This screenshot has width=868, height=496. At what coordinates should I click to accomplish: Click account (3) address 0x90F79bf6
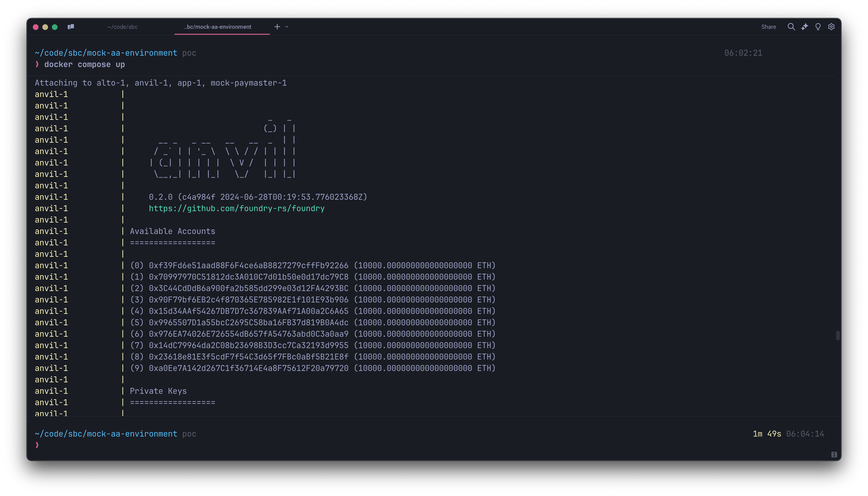(249, 299)
